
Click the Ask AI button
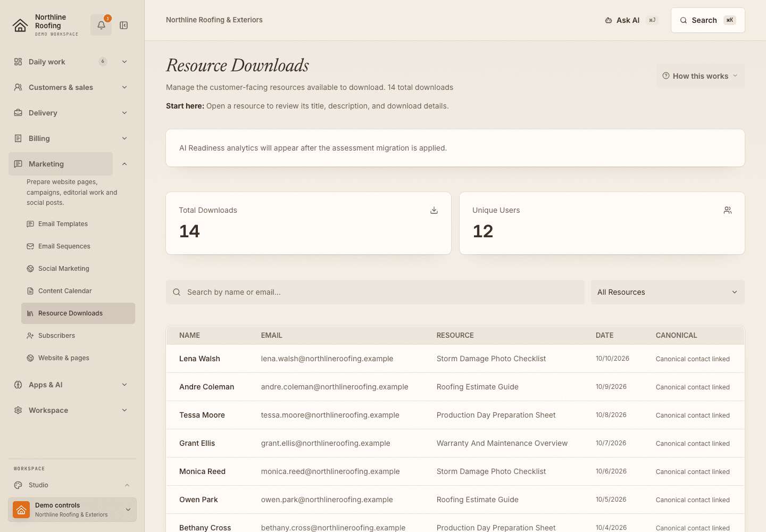tap(631, 20)
